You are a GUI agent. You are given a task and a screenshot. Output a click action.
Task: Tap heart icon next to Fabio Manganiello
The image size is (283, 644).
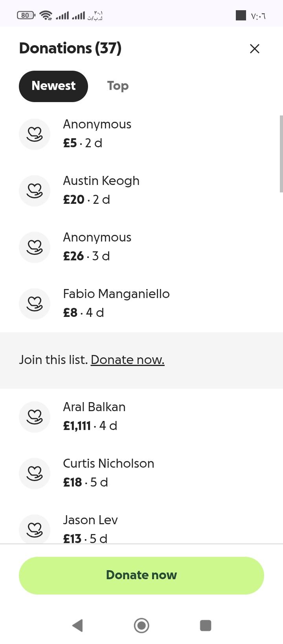35,304
